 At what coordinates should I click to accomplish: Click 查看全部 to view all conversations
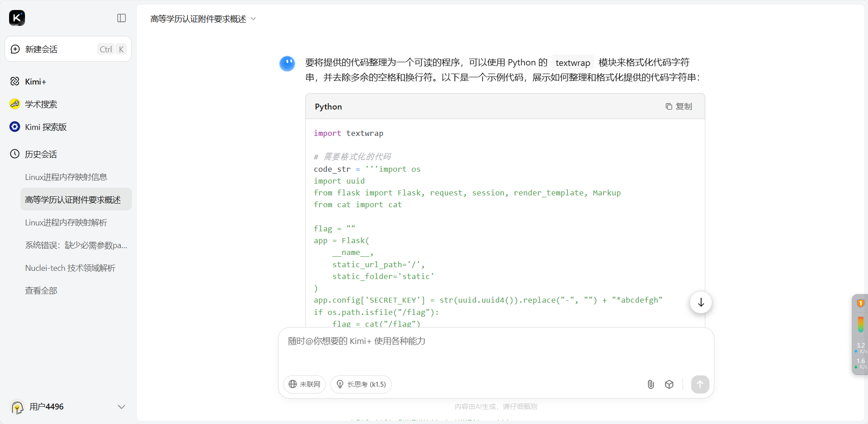(41, 290)
